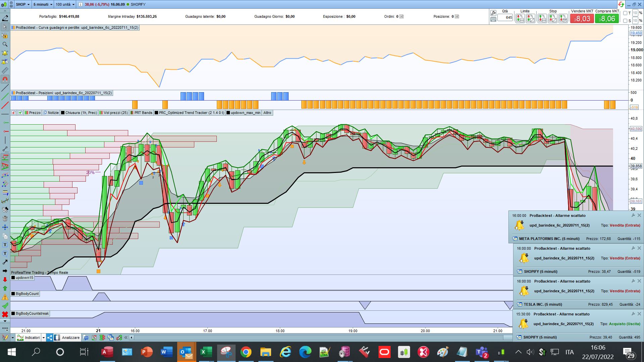The height and width of the screenshot is (362, 644).
Task: Select the blue four-arrow move tool
Action: click(5, 227)
